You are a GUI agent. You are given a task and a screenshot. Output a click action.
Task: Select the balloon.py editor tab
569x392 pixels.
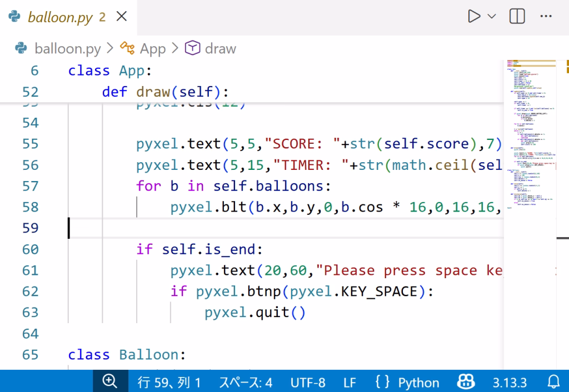click(59, 17)
